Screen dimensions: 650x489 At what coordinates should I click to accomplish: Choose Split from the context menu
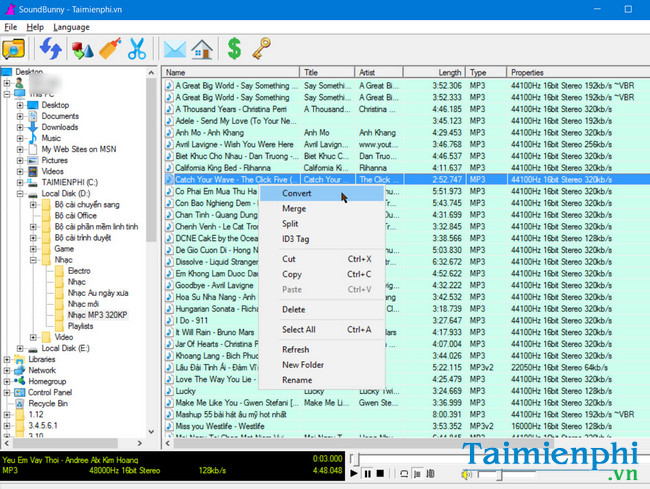point(322,224)
